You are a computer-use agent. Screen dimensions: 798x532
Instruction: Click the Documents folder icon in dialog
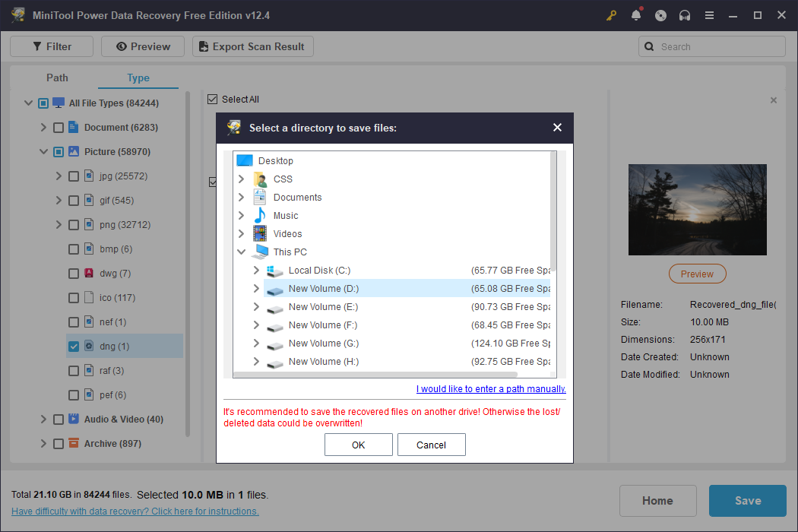pos(260,197)
